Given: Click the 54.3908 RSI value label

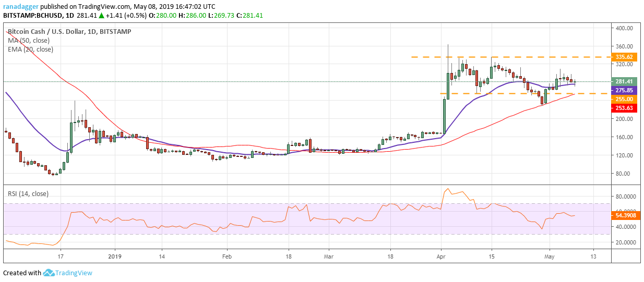Looking at the screenshot, I should 625,215.
